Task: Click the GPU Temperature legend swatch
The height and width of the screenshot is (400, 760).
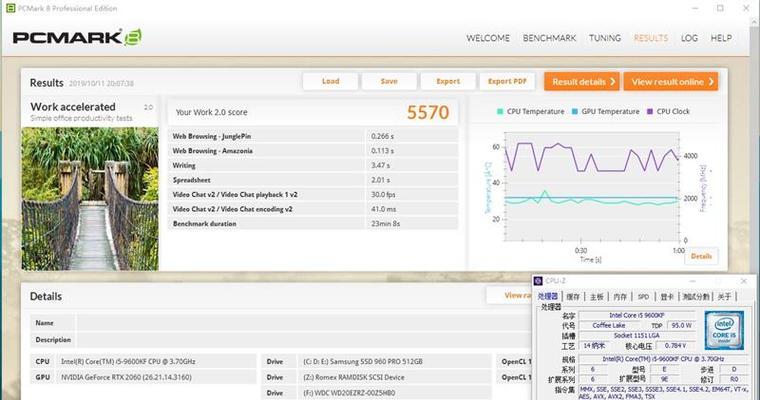Action: coord(575,112)
